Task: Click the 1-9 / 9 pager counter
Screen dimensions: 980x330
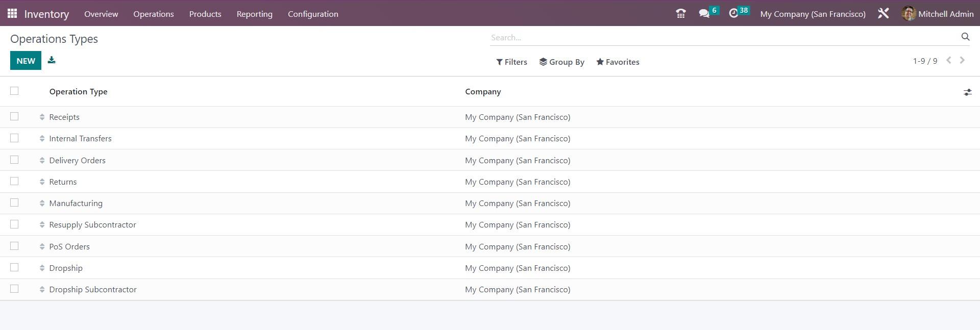Action: 925,61
